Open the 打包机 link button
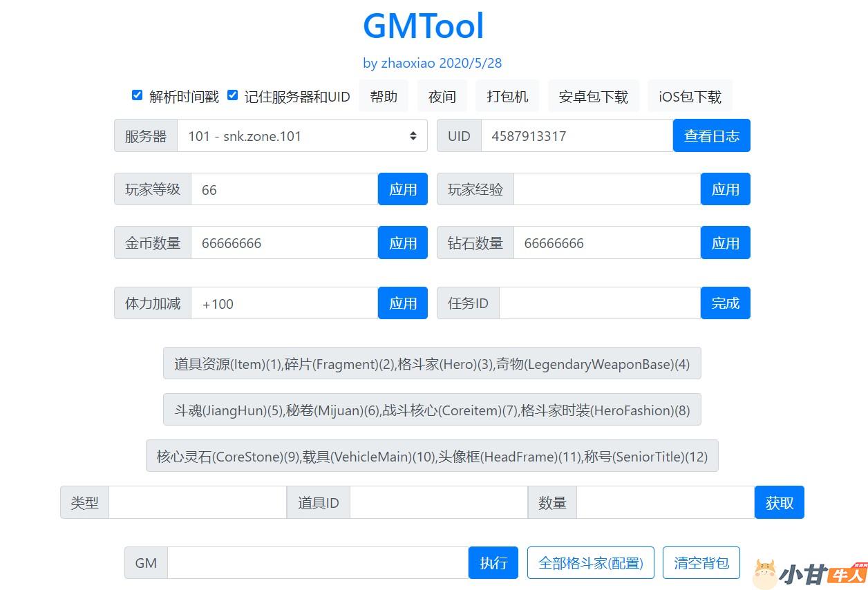The height and width of the screenshot is (590, 868). [x=507, y=97]
